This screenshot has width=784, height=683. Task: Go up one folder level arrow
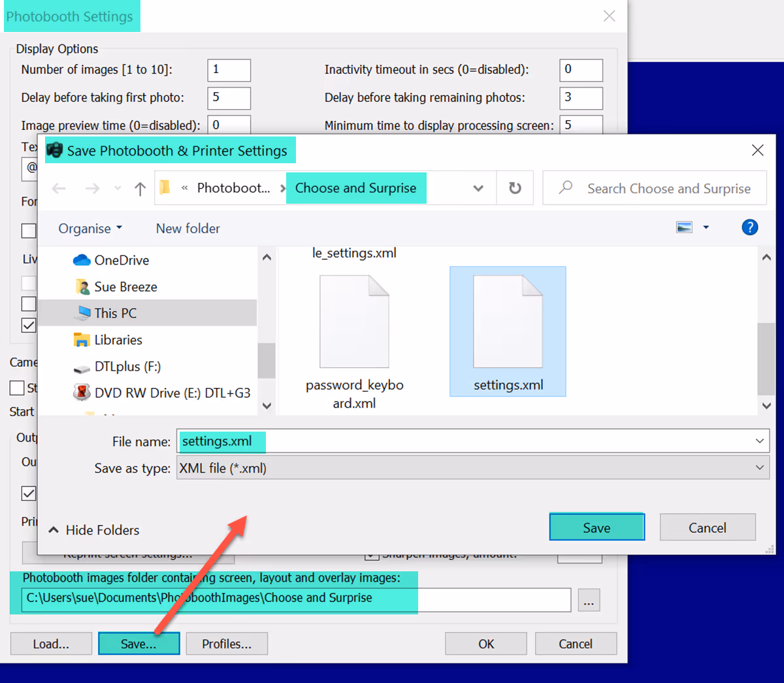pyautogui.click(x=140, y=189)
